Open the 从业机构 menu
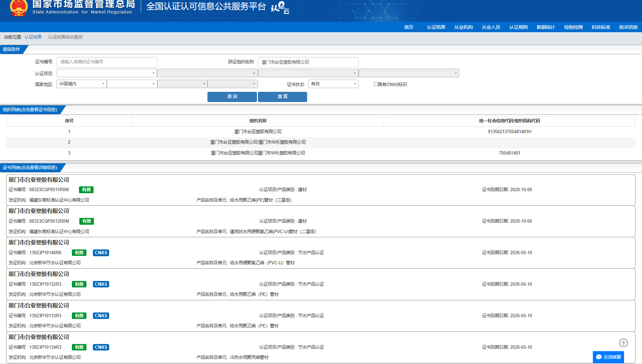Screen dimensions: 642x364 464,27
